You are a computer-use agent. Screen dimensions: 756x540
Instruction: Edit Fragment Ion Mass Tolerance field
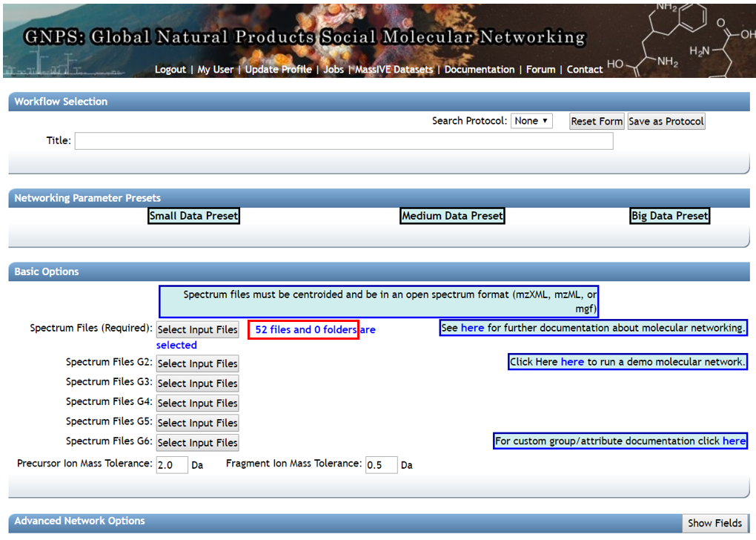[x=382, y=465]
